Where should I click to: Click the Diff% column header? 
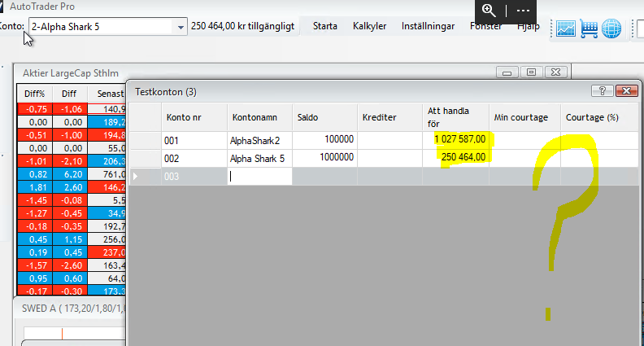tap(34, 94)
